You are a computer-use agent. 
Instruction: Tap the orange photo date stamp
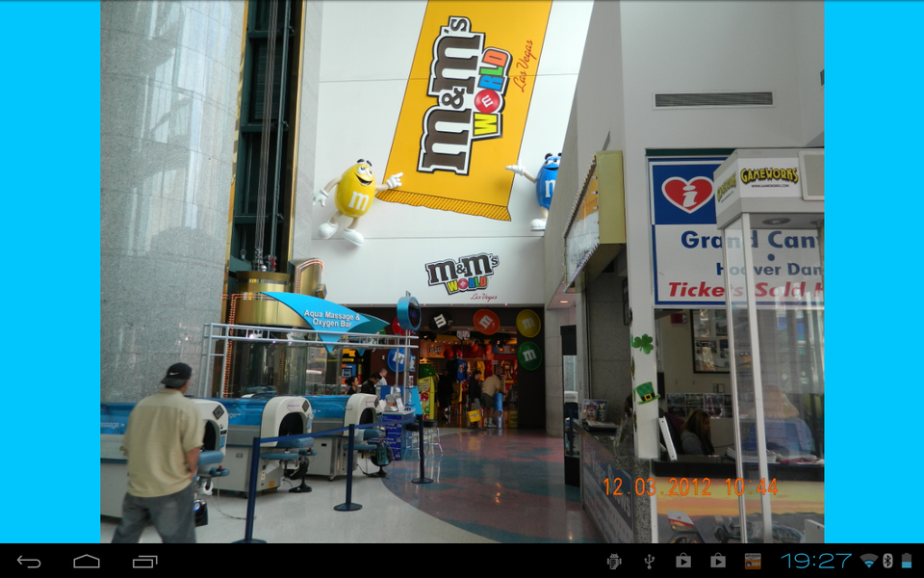(690, 487)
